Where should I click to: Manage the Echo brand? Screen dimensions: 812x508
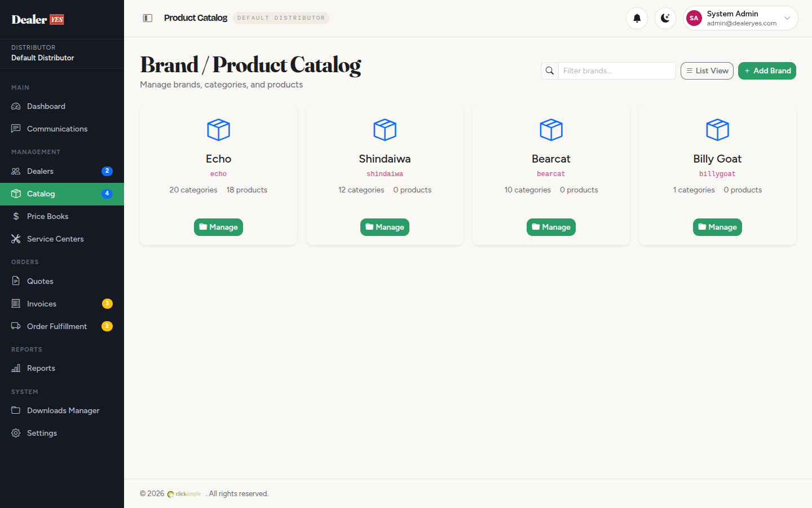click(219, 227)
